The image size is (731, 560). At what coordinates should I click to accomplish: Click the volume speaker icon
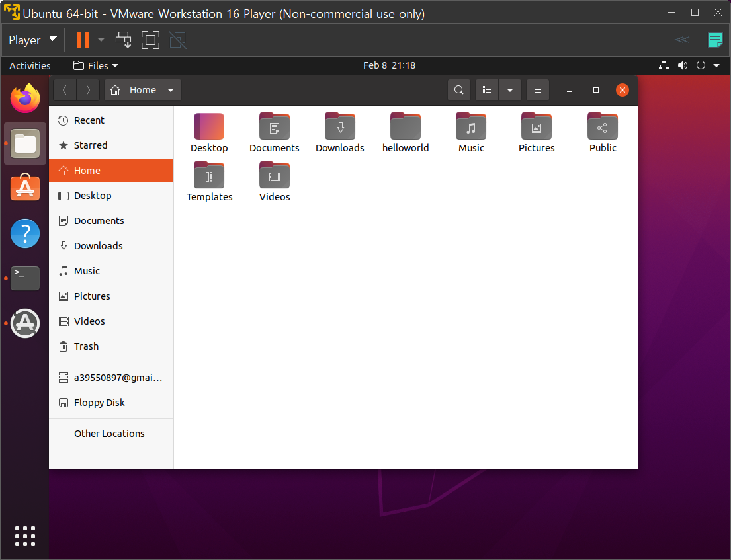click(x=683, y=65)
